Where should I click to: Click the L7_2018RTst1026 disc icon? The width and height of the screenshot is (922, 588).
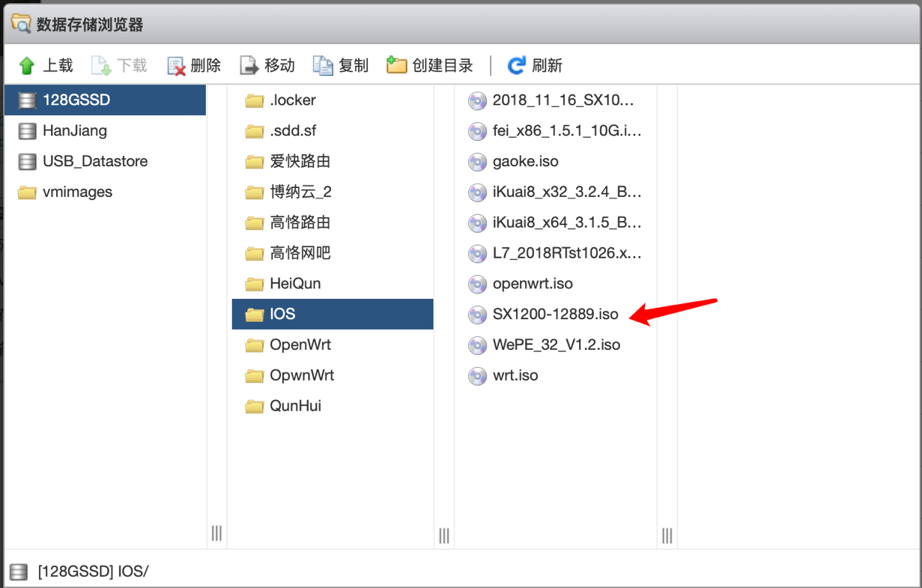477,253
